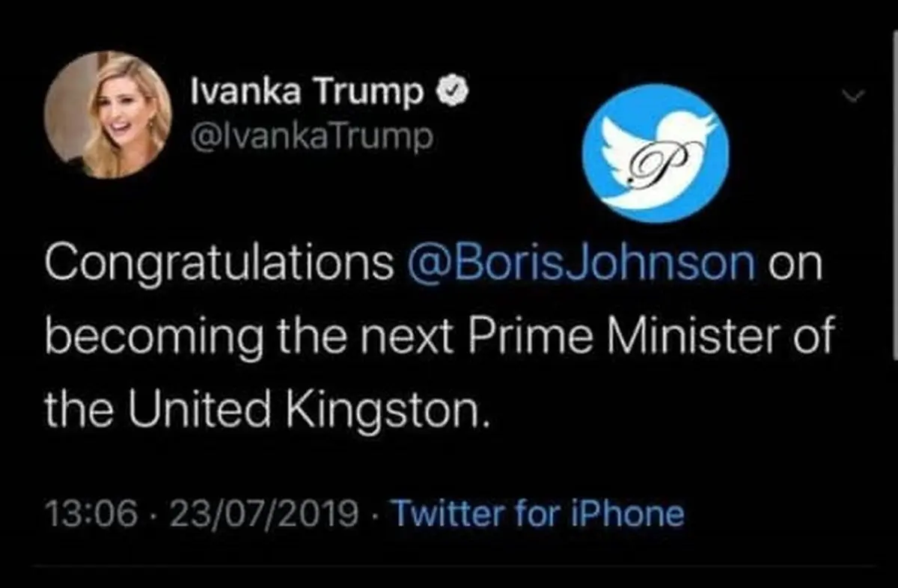
Task: Open the Ivanka Trump display name
Action: [307, 92]
